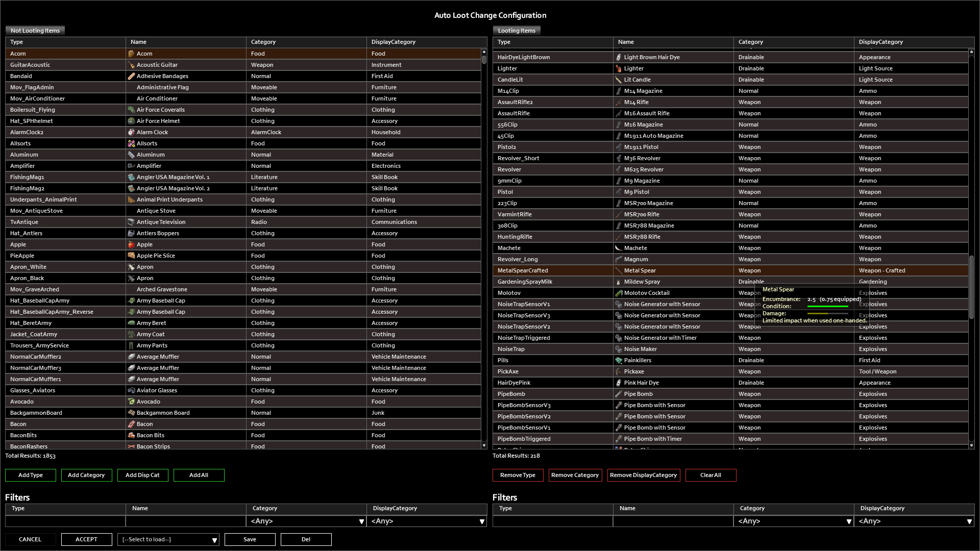Screen dimensions: 980x551
Task: Click the Apple food item icon
Action: tap(131, 244)
